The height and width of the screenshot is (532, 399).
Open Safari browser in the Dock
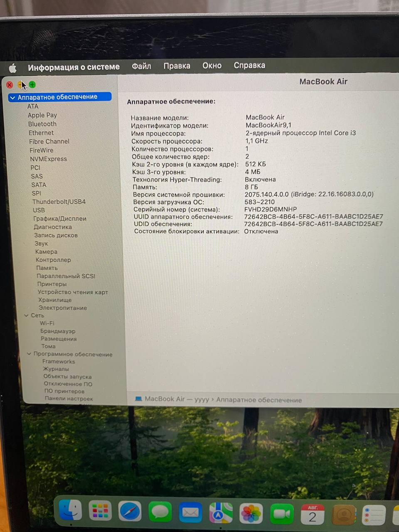tap(130, 511)
